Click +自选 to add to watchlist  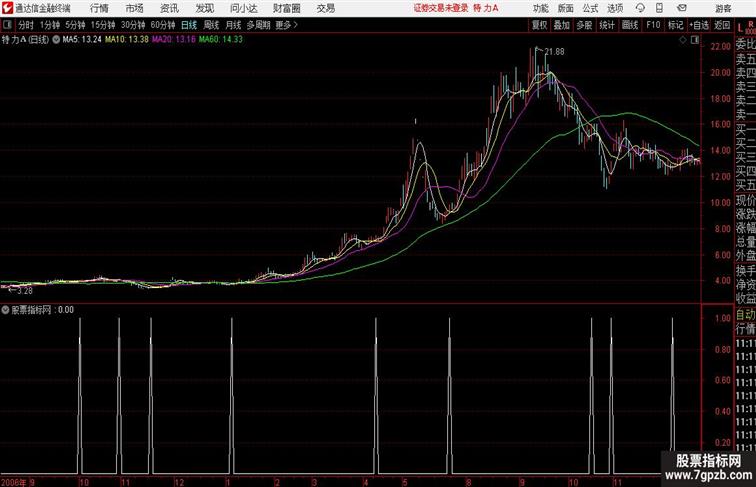point(699,25)
